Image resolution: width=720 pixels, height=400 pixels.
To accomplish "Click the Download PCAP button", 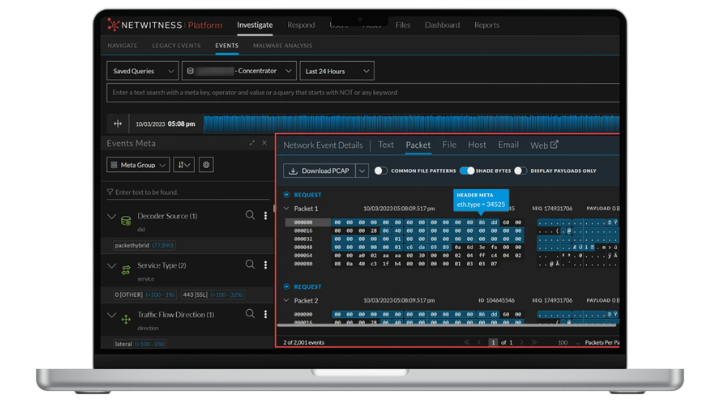I will coord(319,171).
